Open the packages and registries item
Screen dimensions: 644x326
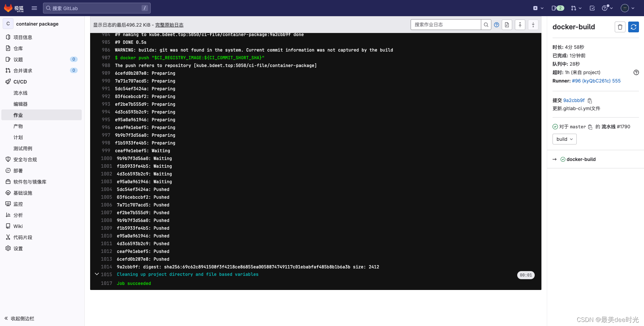point(42,182)
